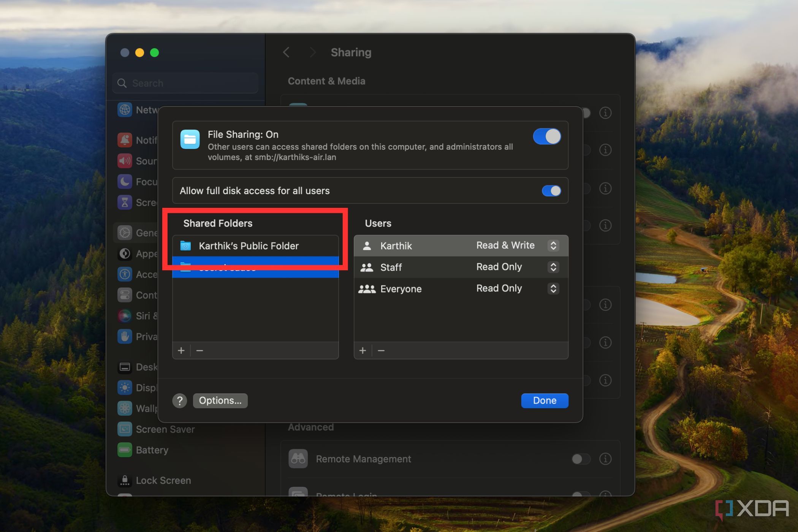This screenshot has height=532, width=798.
Task: Expand Staff permissions dropdown
Action: click(x=552, y=267)
